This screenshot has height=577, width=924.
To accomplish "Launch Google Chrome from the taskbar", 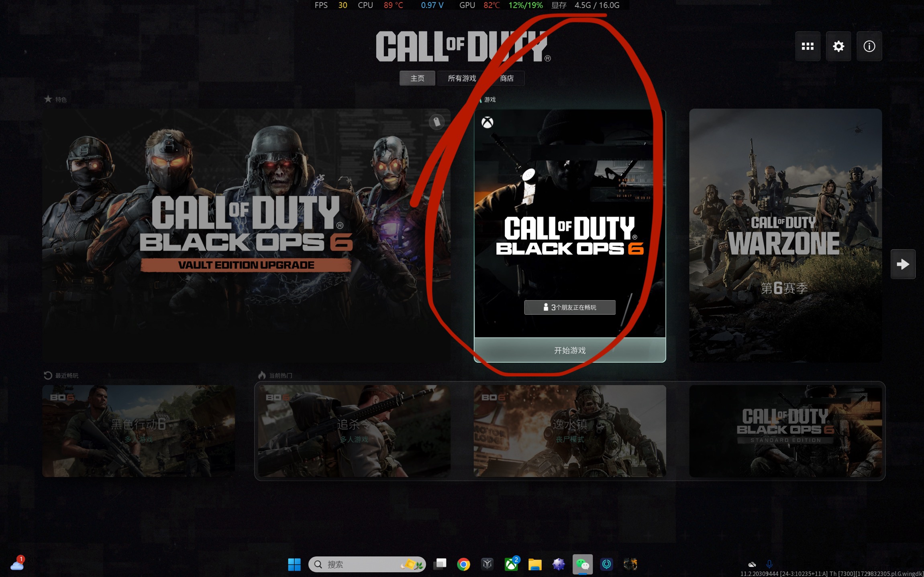I will 463,564.
